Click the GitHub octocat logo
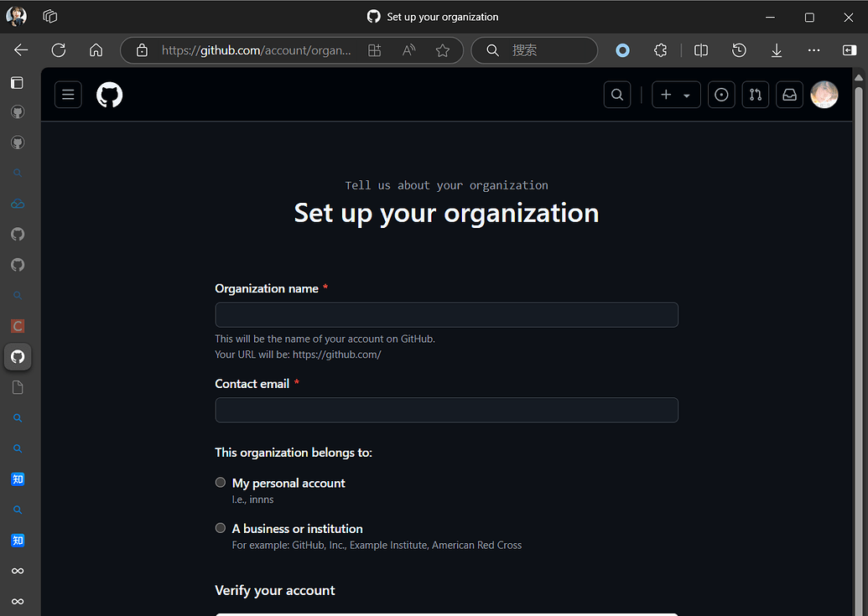This screenshot has width=868, height=616. click(x=109, y=94)
